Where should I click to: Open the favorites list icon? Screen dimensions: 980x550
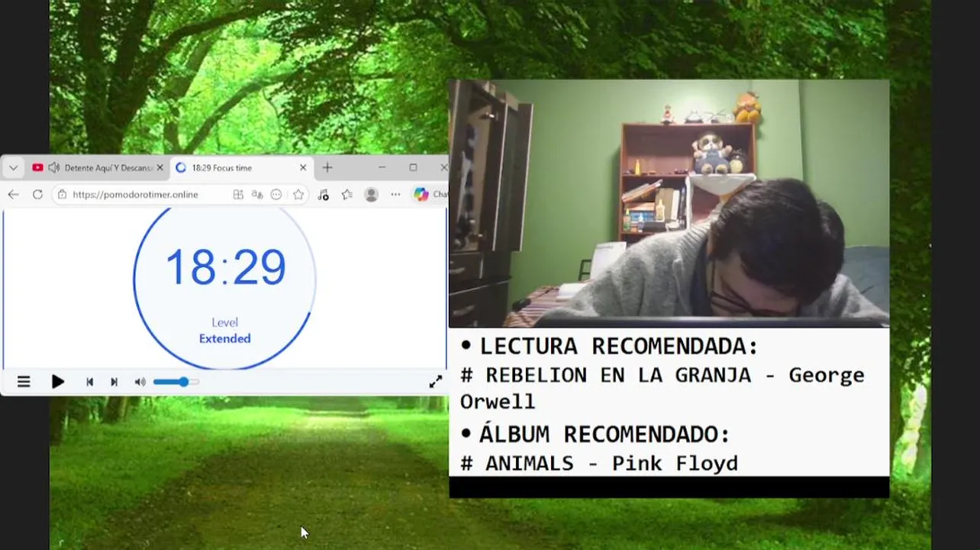347,195
